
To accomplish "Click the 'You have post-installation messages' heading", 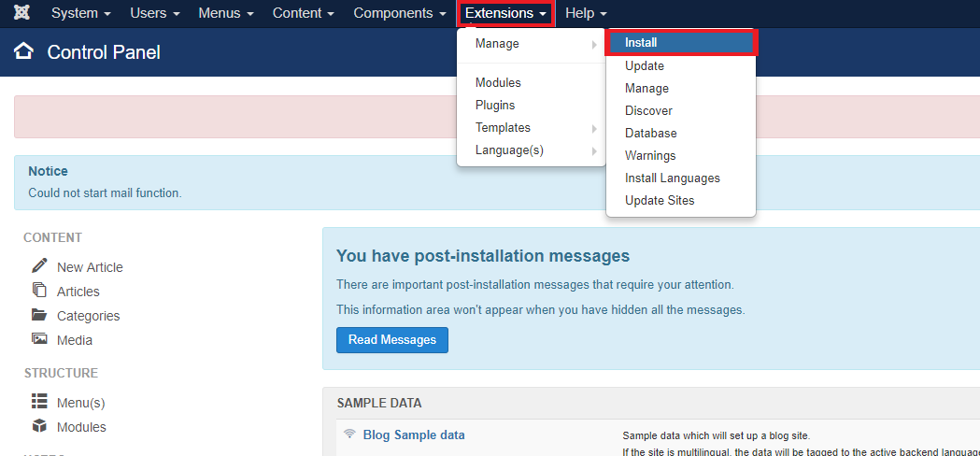I will tap(482, 255).
